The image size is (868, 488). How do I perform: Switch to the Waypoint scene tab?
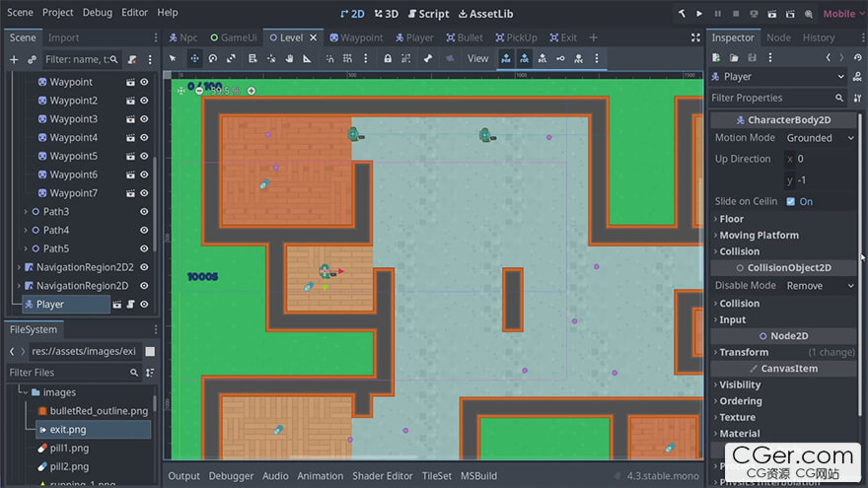pyautogui.click(x=356, y=37)
